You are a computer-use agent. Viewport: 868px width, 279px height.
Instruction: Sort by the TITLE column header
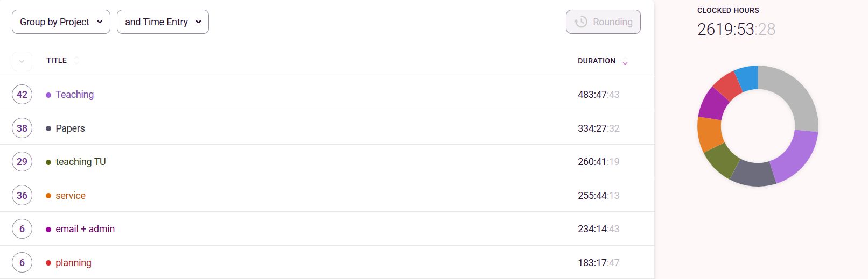57,60
